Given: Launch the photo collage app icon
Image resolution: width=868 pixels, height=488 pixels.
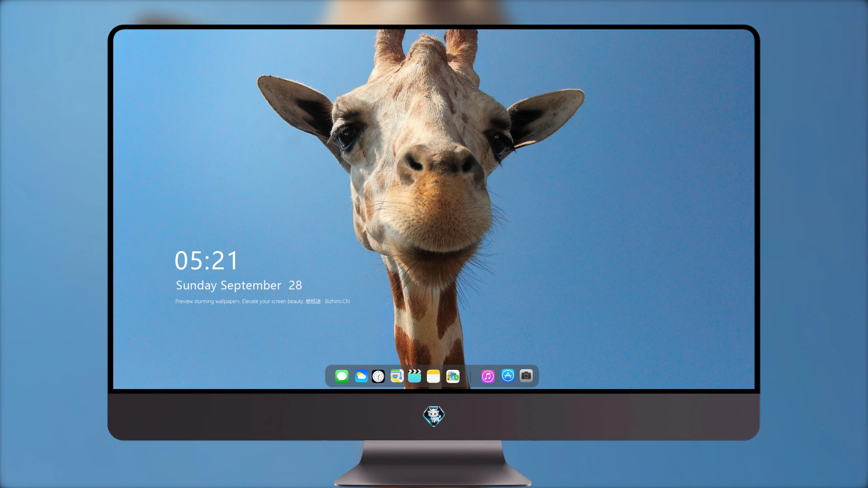Looking at the screenshot, I should (453, 376).
